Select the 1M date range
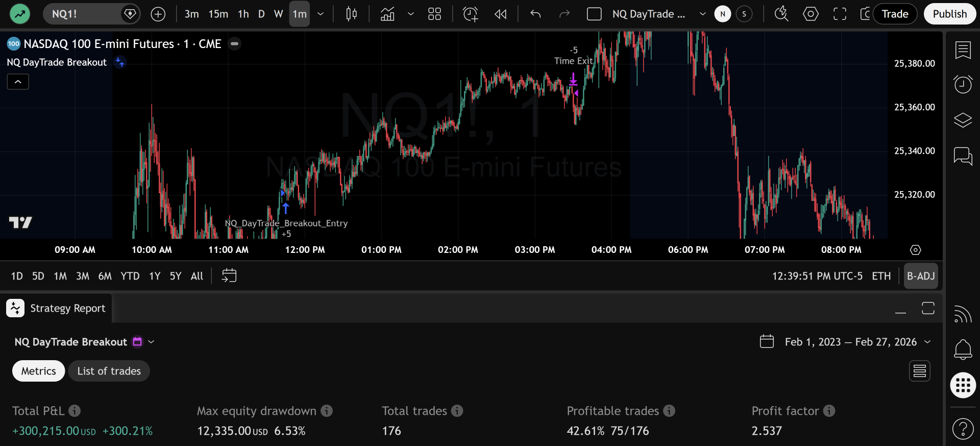980x446 pixels. 60,276
